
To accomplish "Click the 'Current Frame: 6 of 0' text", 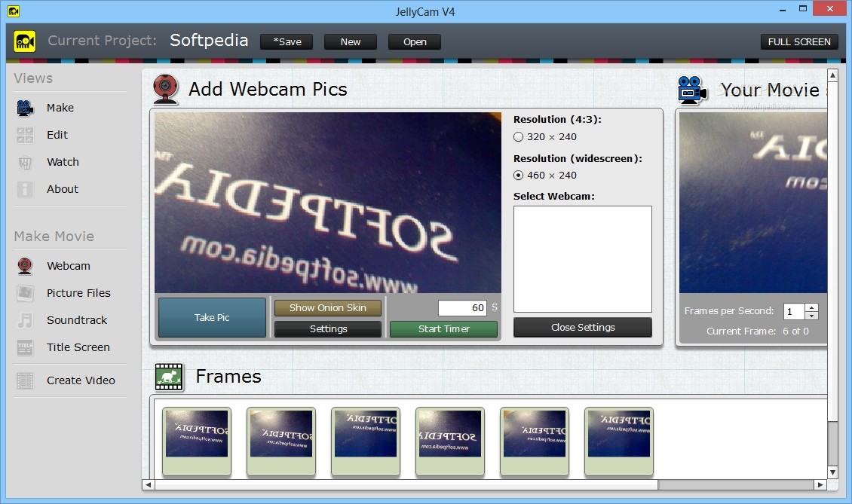I will 758,331.
